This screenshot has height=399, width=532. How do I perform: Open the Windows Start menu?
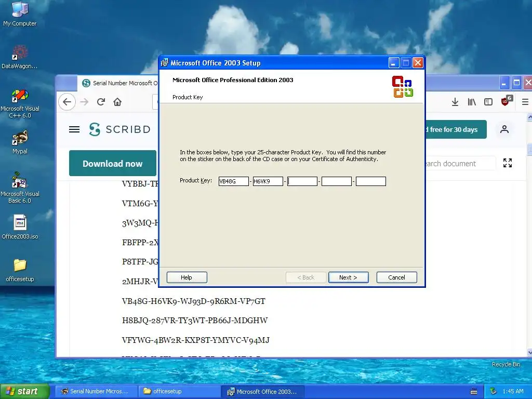click(x=24, y=391)
